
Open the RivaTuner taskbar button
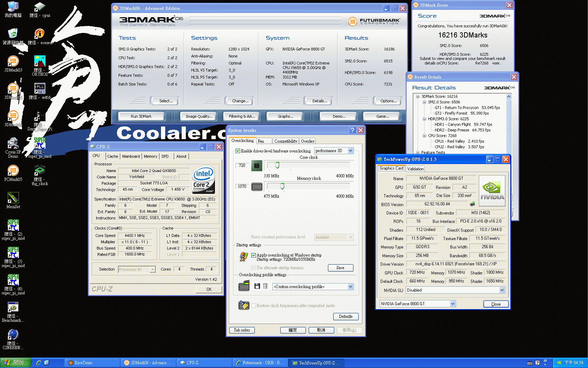point(92,363)
